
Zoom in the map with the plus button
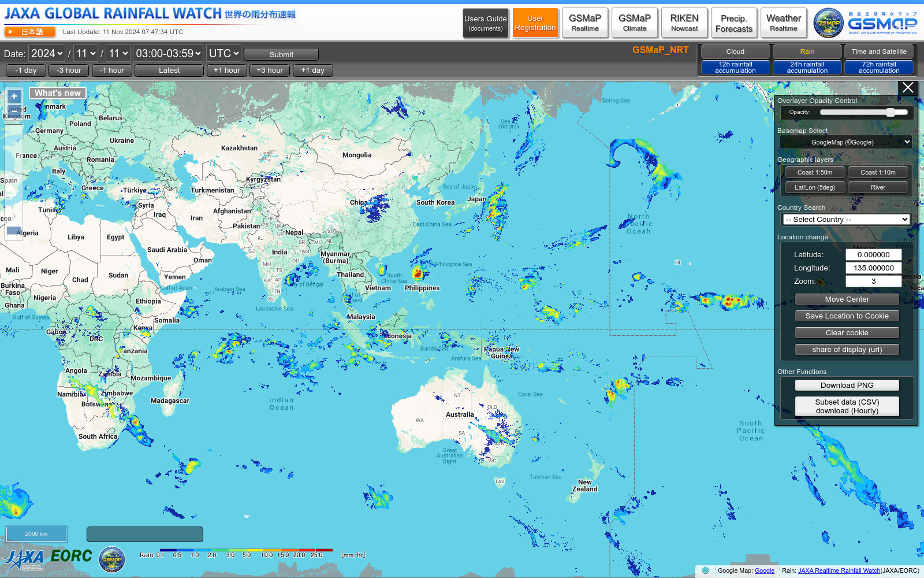pyautogui.click(x=14, y=97)
